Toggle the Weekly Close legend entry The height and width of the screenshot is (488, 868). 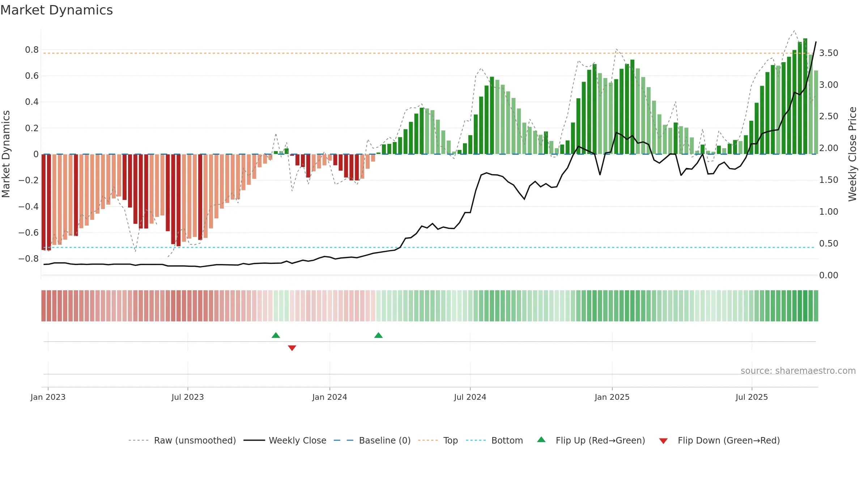click(x=285, y=440)
